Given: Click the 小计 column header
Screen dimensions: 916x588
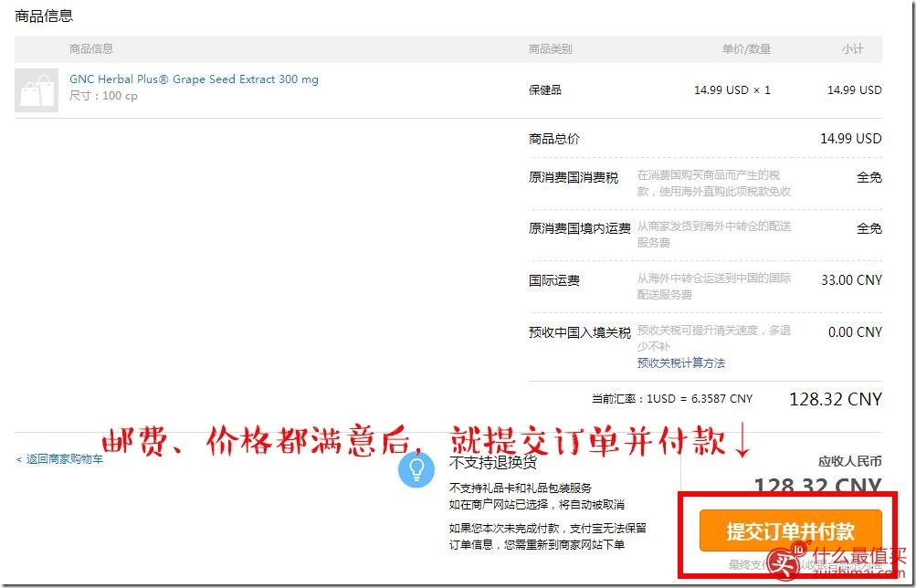Looking at the screenshot, I should coord(852,49).
